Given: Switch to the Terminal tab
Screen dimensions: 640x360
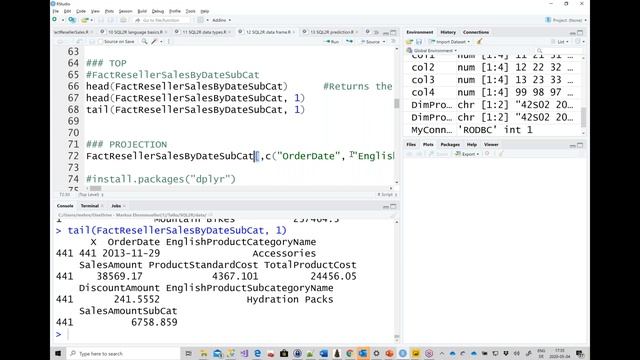Looking at the screenshot, I should [89, 206].
